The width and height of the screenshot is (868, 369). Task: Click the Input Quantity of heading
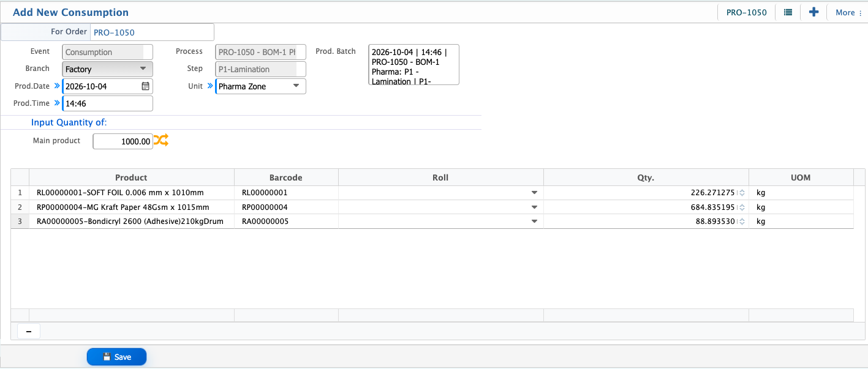(69, 122)
